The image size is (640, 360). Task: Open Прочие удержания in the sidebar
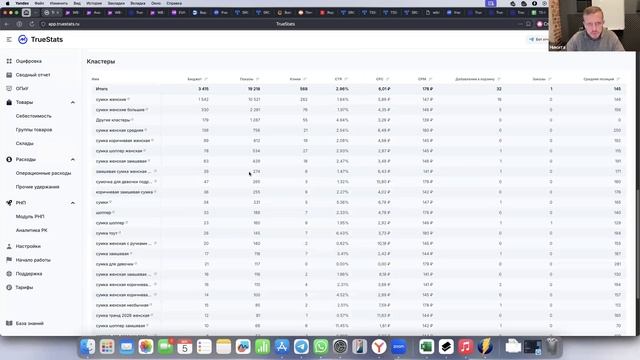38,187
